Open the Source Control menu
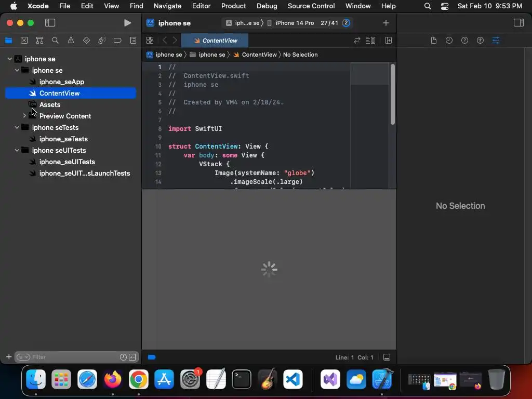 [x=311, y=6]
